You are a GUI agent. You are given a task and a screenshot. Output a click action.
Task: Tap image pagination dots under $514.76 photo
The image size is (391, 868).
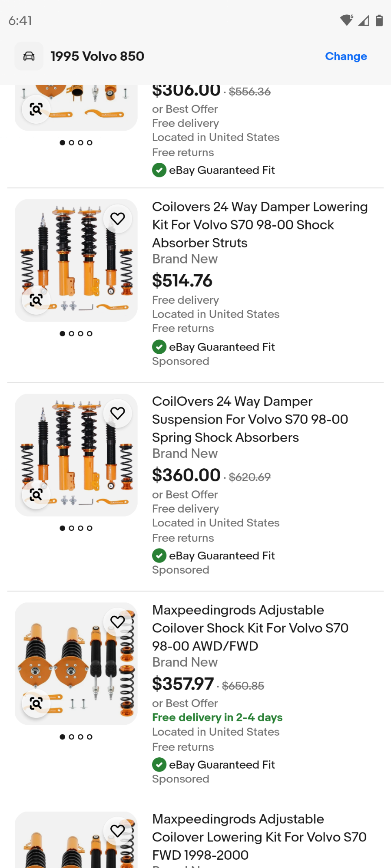point(76,334)
